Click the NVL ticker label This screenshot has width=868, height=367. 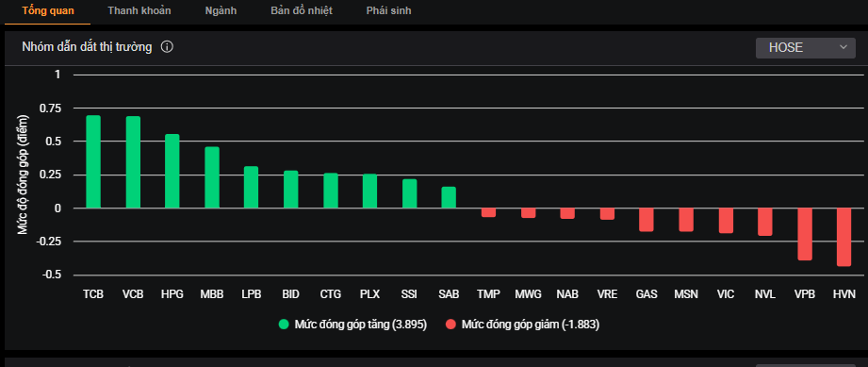click(x=765, y=294)
